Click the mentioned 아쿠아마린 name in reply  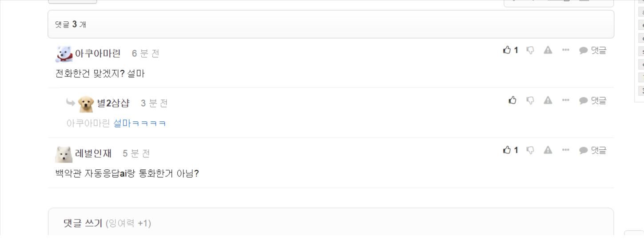[x=88, y=123]
